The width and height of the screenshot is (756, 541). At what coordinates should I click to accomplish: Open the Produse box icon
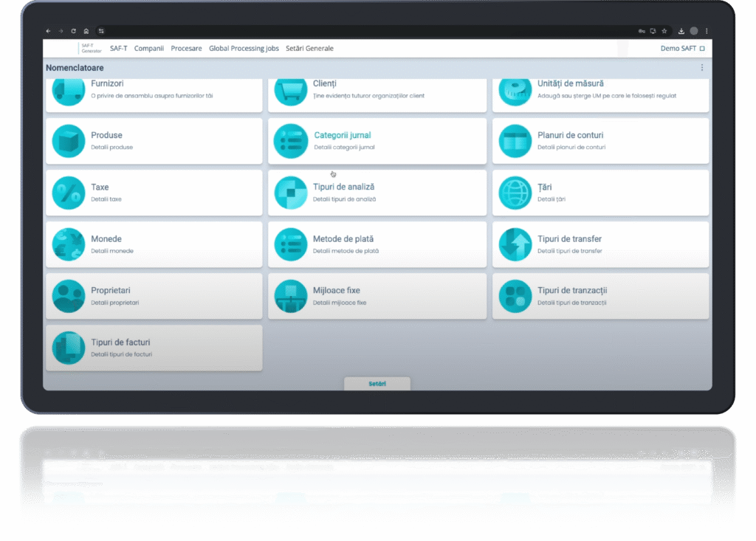(x=69, y=141)
